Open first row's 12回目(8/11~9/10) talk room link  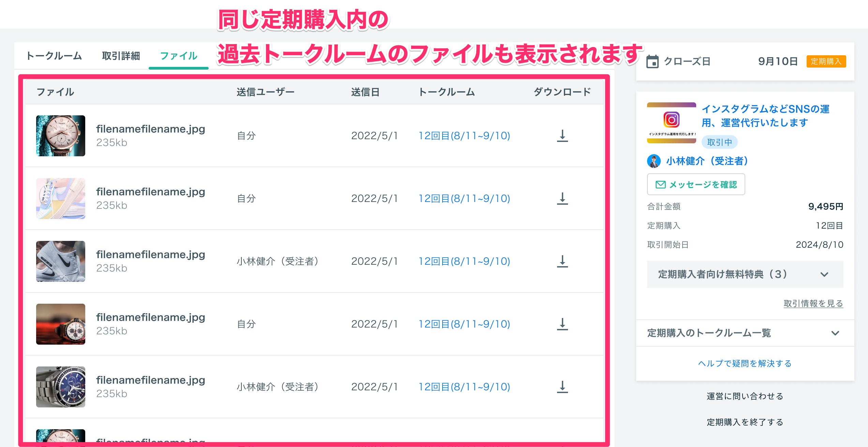pyautogui.click(x=464, y=136)
